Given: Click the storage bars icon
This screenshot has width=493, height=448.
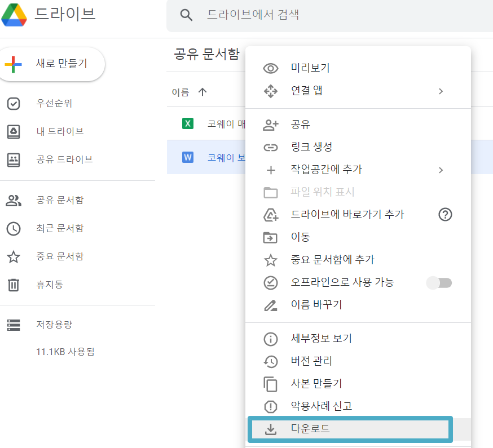Looking at the screenshot, I should [14, 325].
